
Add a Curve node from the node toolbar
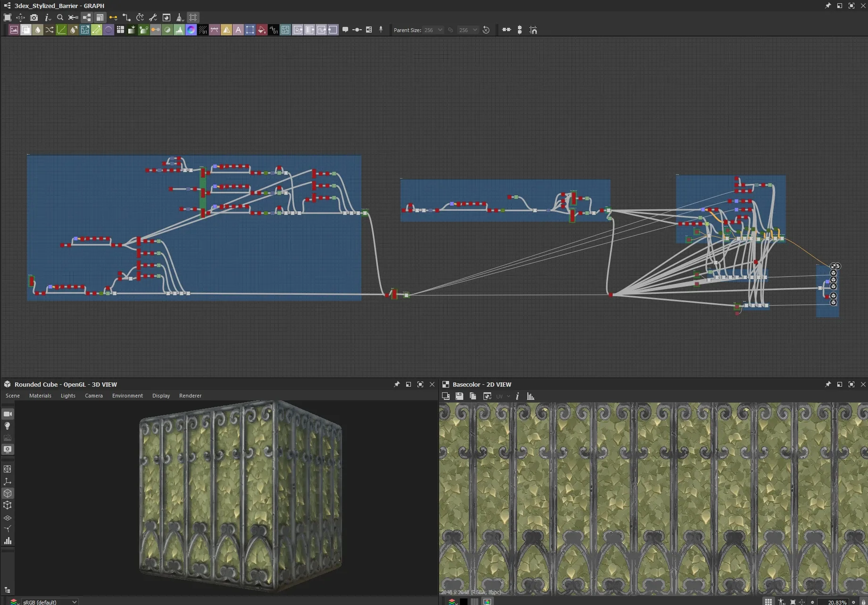click(x=61, y=30)
